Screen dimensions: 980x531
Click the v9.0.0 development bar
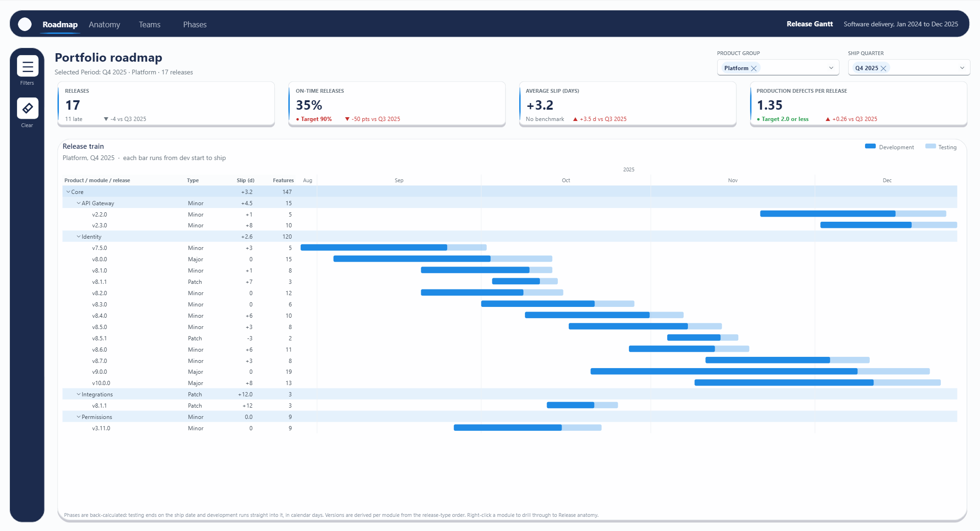[724, 371]
